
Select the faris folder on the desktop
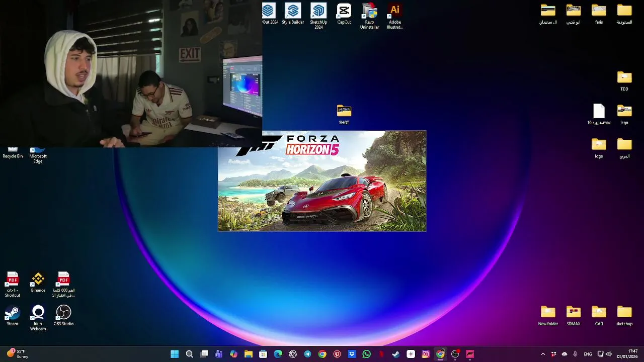[x=599, y=14]
